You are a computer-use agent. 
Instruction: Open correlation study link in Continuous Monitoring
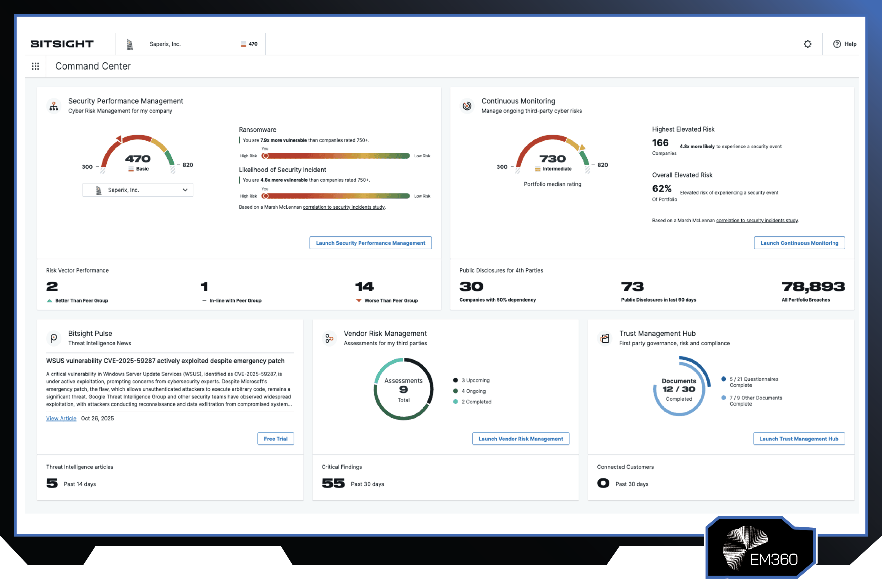[757, 220]
